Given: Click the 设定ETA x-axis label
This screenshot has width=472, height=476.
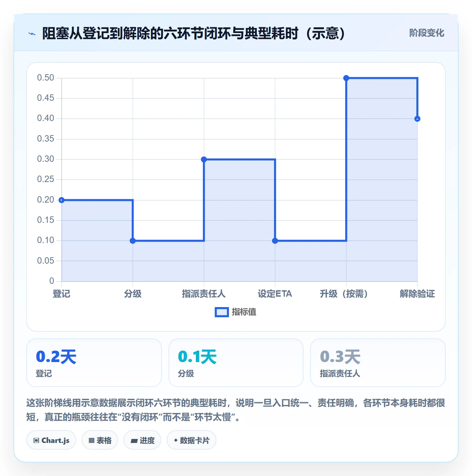Looking at the screenshot, I should [x=275, y=294].
